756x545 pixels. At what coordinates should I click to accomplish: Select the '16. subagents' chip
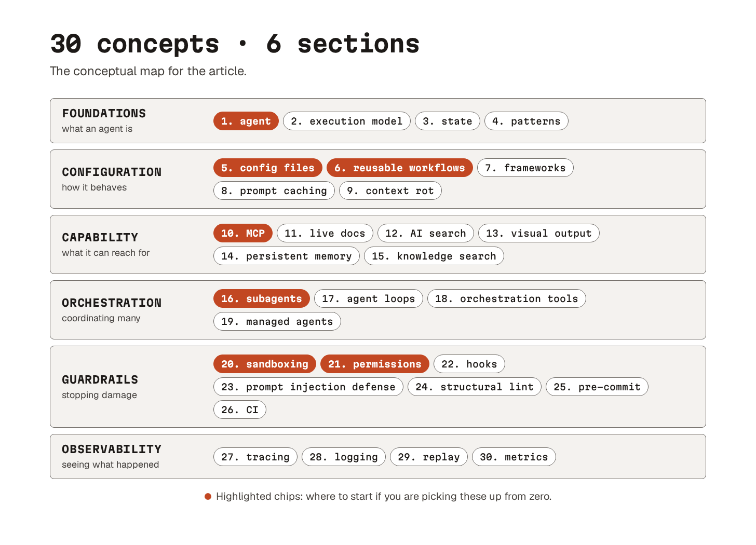pyautogui.click(x=262, y=298)
